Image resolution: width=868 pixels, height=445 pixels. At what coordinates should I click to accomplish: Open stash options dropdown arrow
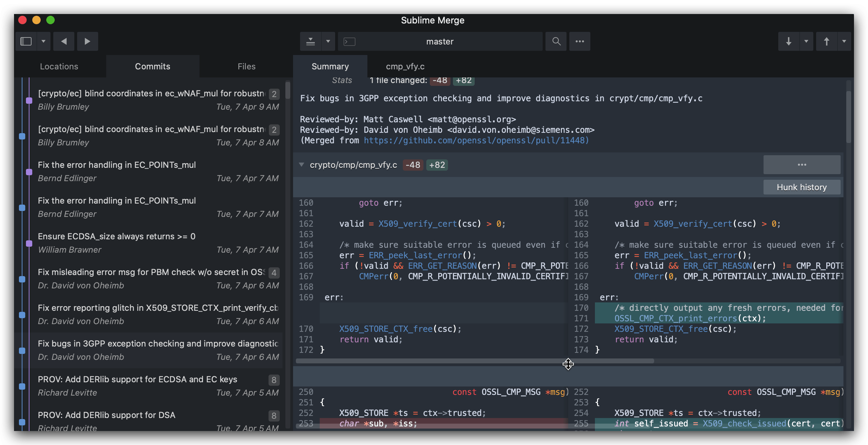tap(328, 41)
